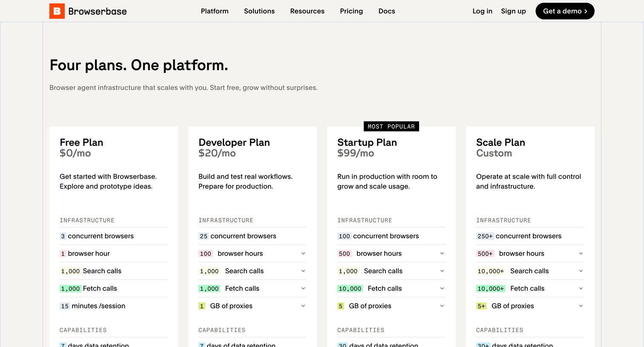644x347 pixels.
Task: Click '100 concurrent browsers' in Startup Plan
Action: (x=378, y=236)
